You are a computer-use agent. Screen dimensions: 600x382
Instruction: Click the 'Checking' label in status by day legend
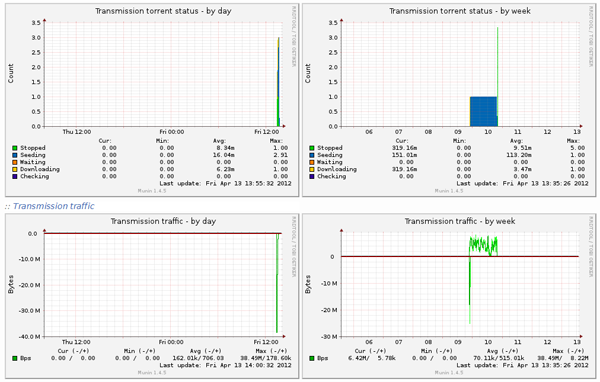click(x=34, y=176)
